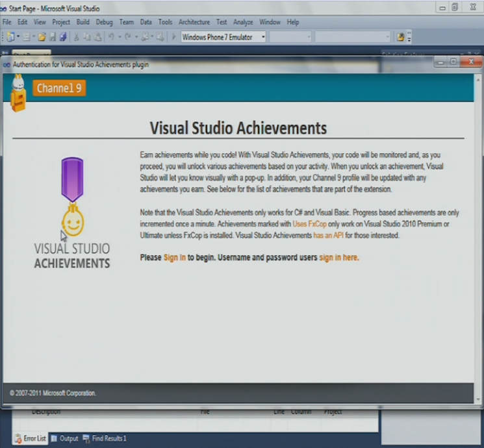Click the Project column header in Error List
Screen dimensions: 484x448
(333, 412)
